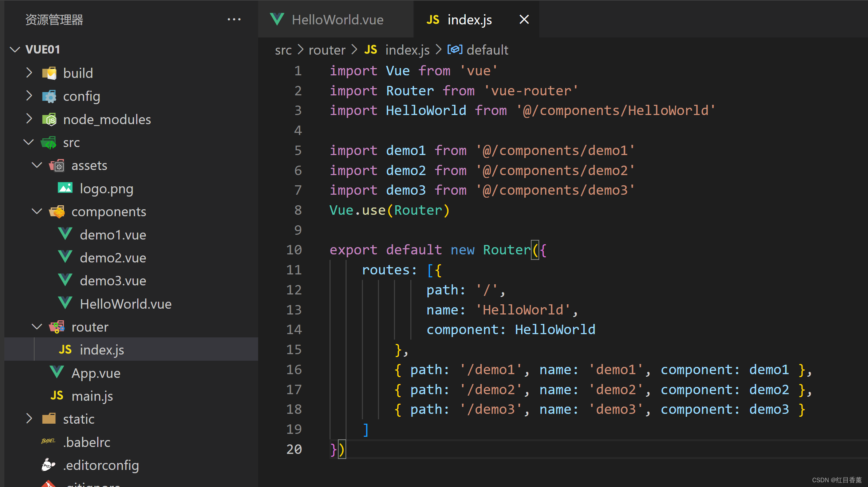Close the index.js tab
Screen dimensions: 868x487
pyautogui.click(x=524, y=20)
